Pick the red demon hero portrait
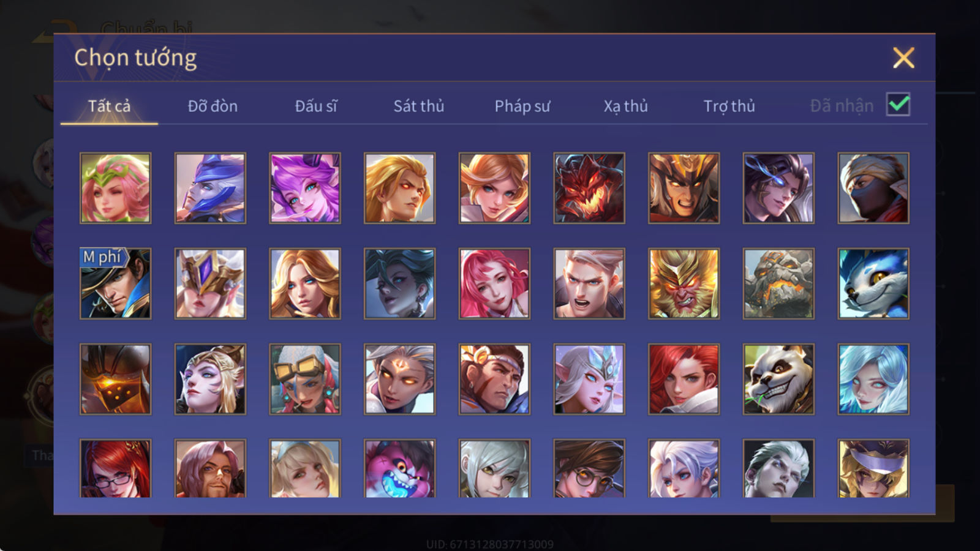The height and width of the screenshot is (551, 980). [589, 188]
